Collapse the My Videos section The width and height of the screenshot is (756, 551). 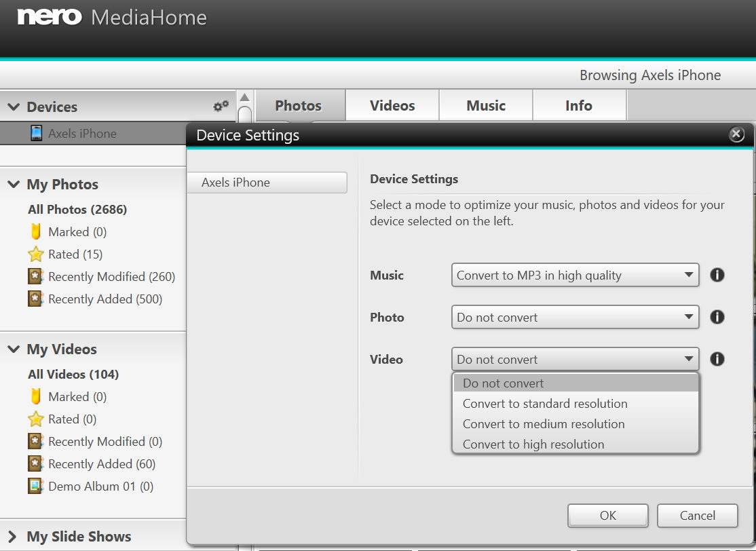tap(14, 349)
